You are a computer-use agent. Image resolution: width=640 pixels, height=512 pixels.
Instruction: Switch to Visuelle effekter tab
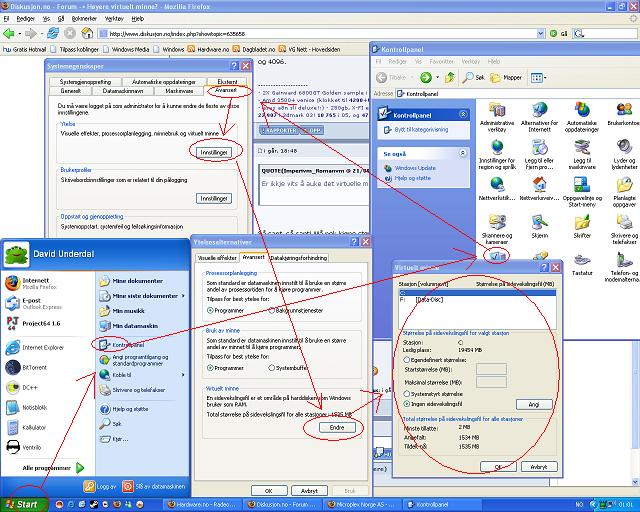[217, 258]
